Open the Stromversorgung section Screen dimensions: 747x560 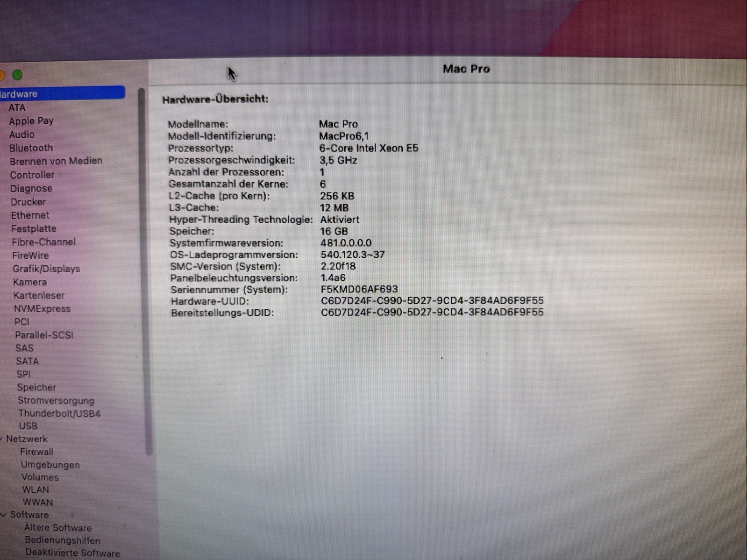(56, 400)
